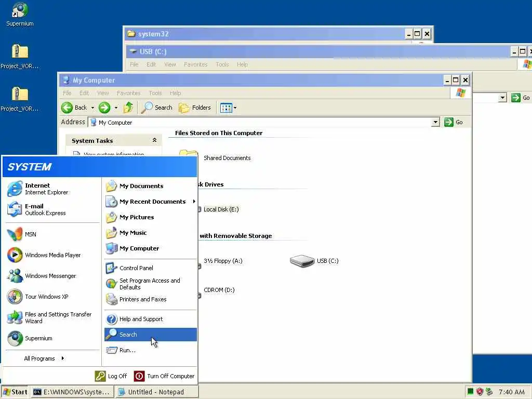Click the red shield tray icon

tap(480, 392)
